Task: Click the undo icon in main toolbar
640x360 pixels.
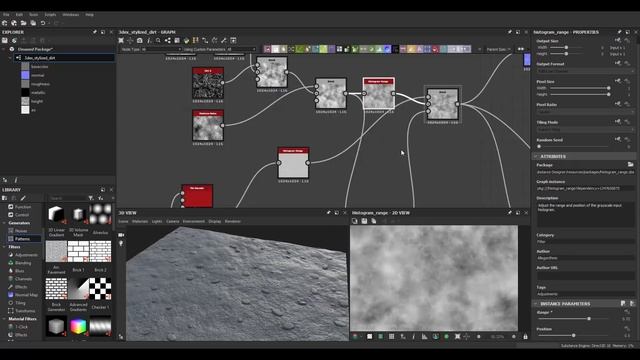Action: tap(43, 23)
